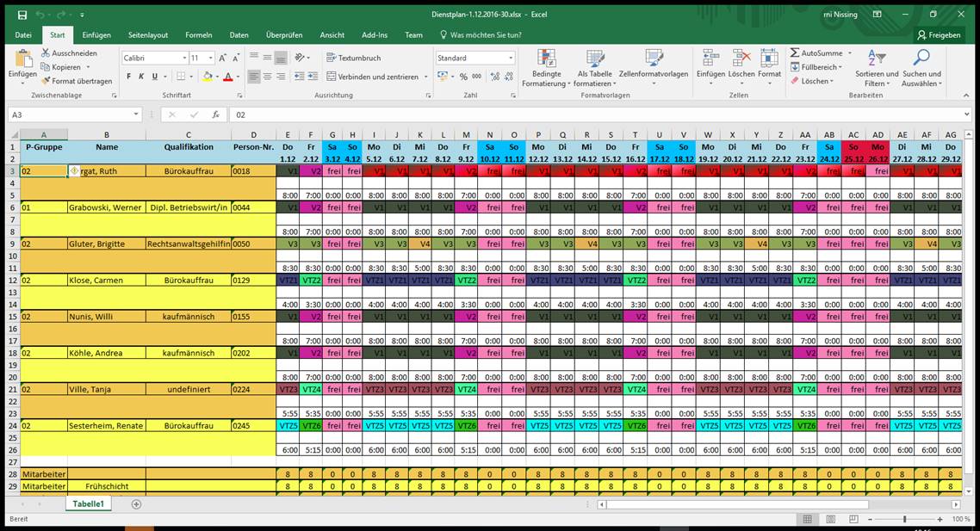Open Zellenformatvorlagen gallery

pos(653,68)
